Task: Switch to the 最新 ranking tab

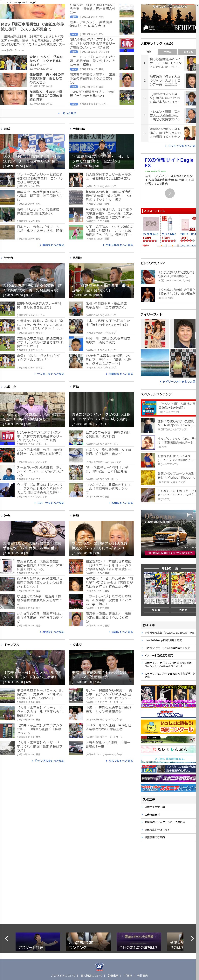Action: 149,51
